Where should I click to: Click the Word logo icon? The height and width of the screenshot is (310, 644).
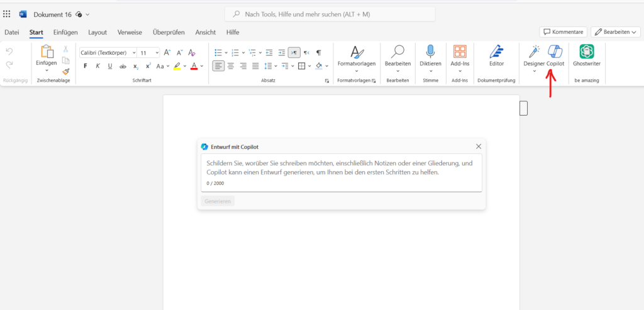[x=23, y=14]
